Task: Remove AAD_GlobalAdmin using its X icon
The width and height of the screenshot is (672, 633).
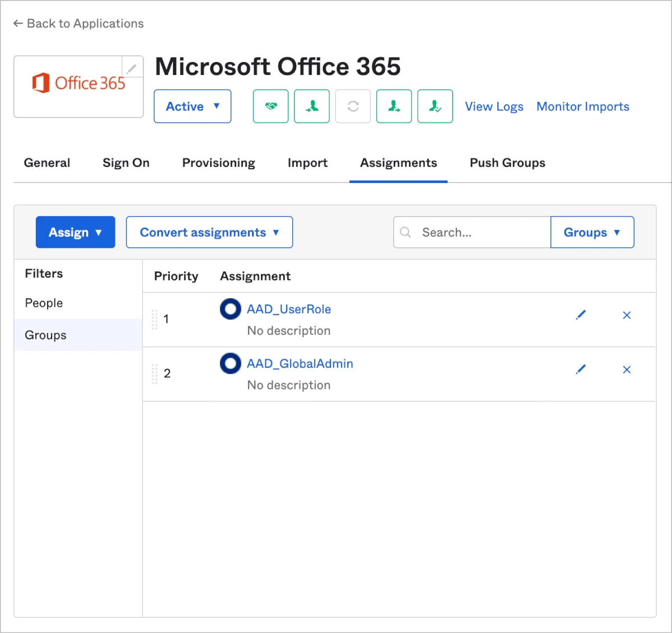Action: click(x=627, y=369)
